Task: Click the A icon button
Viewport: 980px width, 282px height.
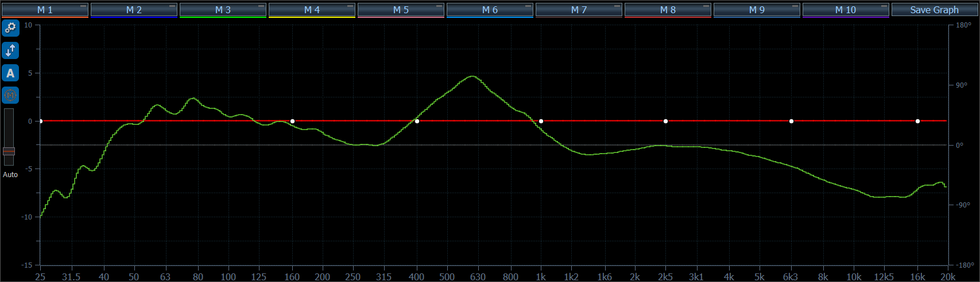Action: pyautogui.click(x=10, y=73)
